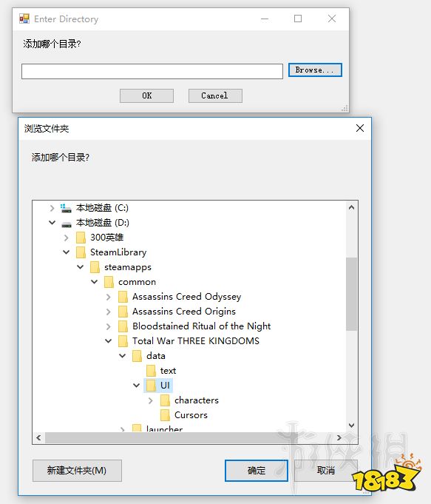Select the data folder label
The width and height of the screenshot is (431, 504).
point(156,356)
